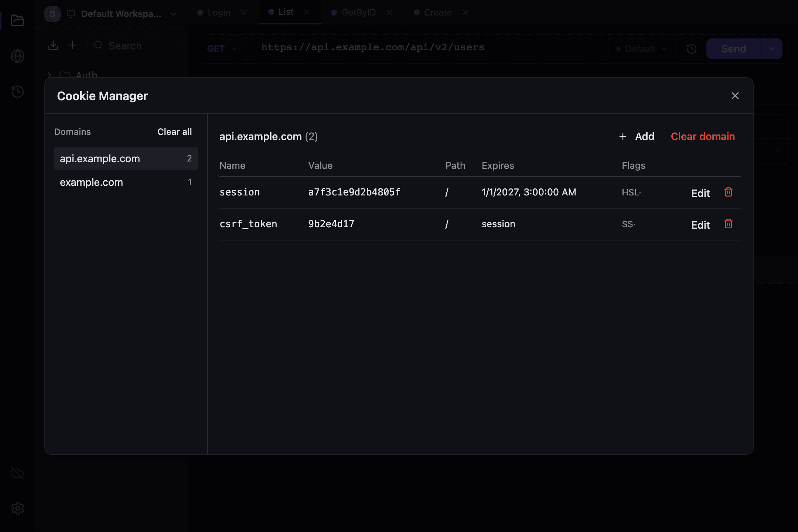Close the Cookie Manager dialog
The height and width of the screenshot is (532, 798).
tap(735, 96)
